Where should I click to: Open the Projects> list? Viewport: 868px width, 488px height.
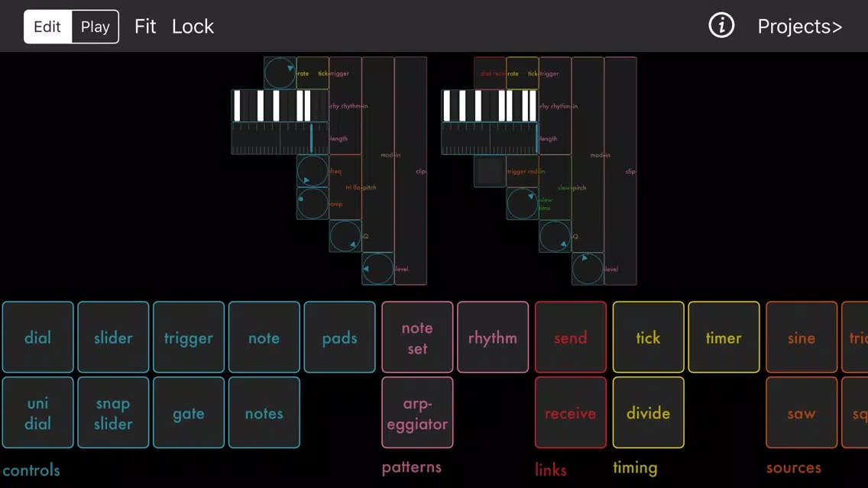(799, 26)
